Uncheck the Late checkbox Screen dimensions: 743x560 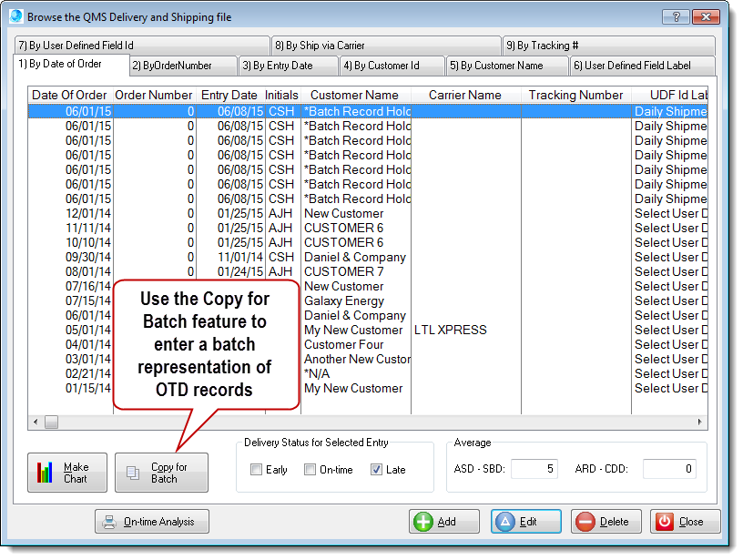(376, 470)
